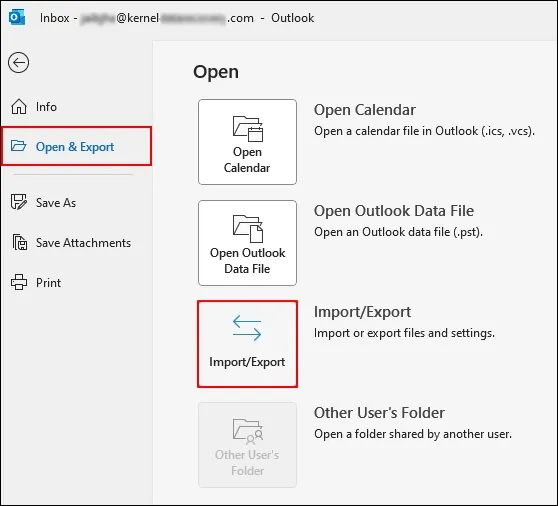Click text 'Import or export files and settings.'
Screen dimensions: 558x506
point(404,333)
